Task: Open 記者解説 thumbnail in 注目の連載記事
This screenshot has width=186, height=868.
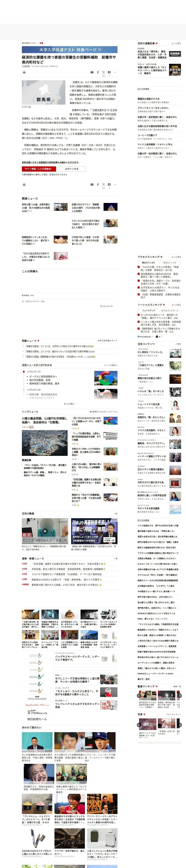Action: 175,54
